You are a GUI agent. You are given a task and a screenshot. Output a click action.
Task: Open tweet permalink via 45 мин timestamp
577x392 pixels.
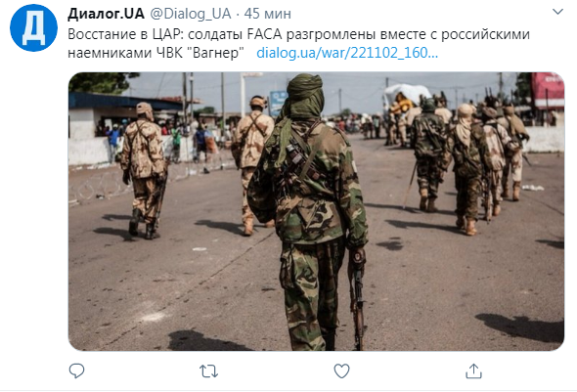pos(268,14)
